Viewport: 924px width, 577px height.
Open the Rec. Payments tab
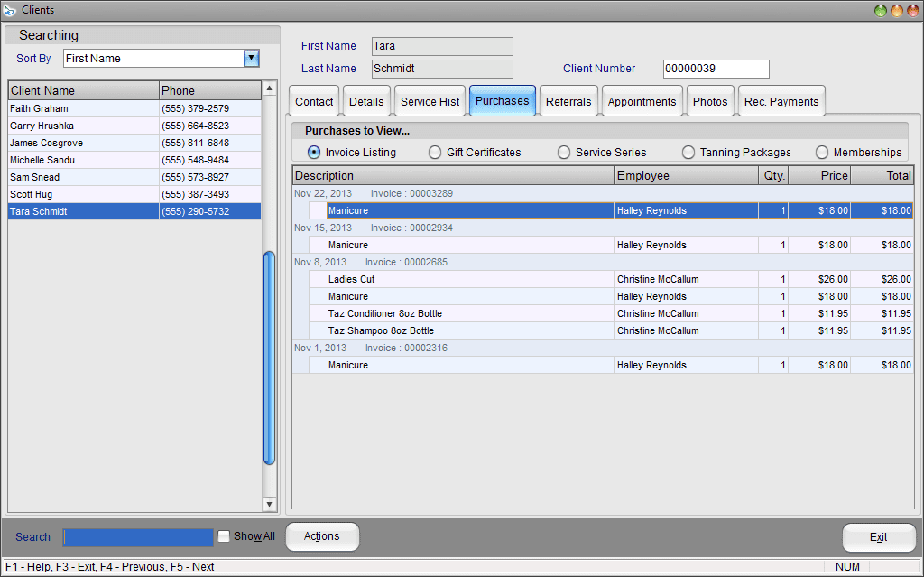781,101
